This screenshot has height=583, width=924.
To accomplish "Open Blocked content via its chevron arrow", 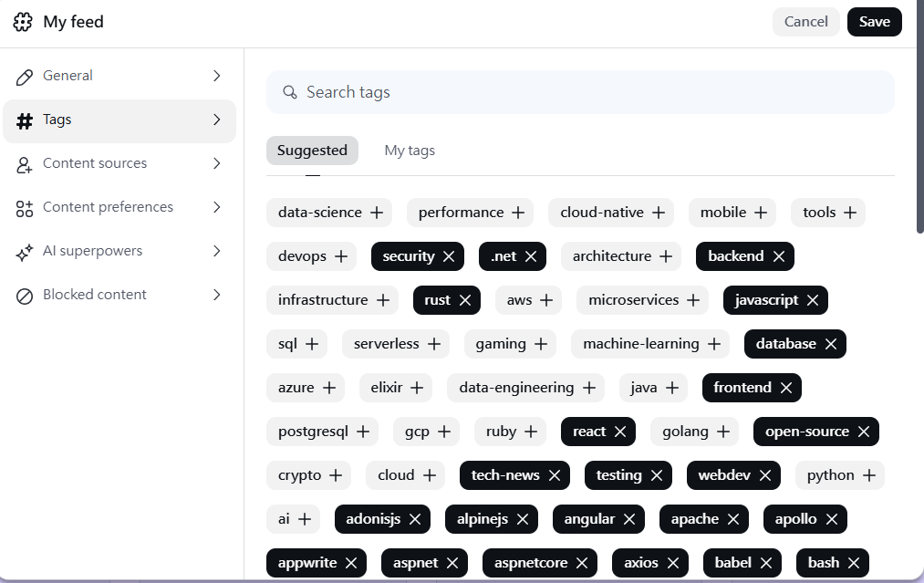I will [x=217, y=295].
